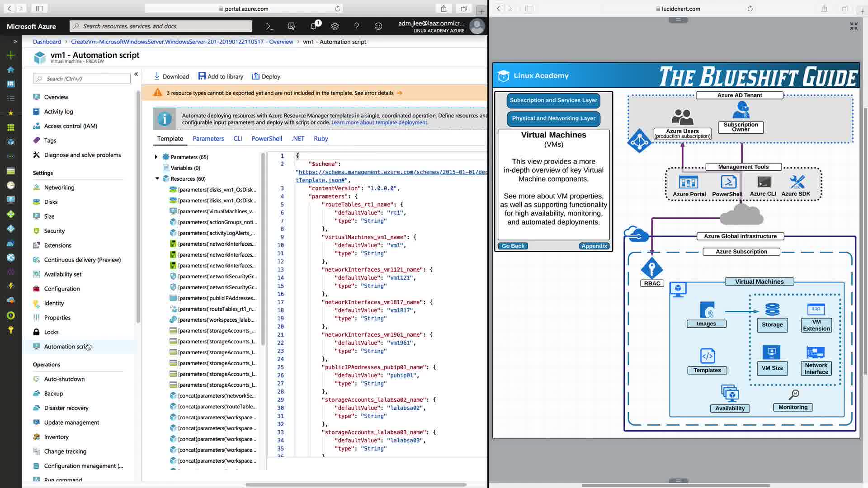Click the horizontal scrollbar under code
The height and width of the screenshot is (488, 868).
[x=355, y=485]
